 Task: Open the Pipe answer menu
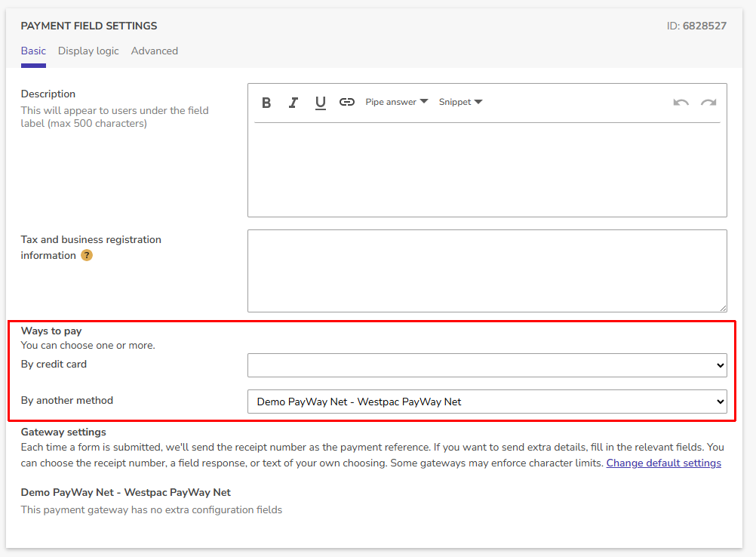pos(392,101)
